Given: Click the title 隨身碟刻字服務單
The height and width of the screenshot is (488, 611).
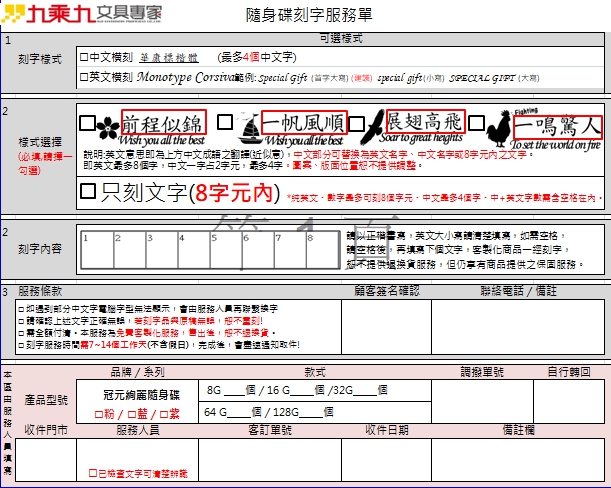Looking at the screenshot, I should click(x=309, y=15).
